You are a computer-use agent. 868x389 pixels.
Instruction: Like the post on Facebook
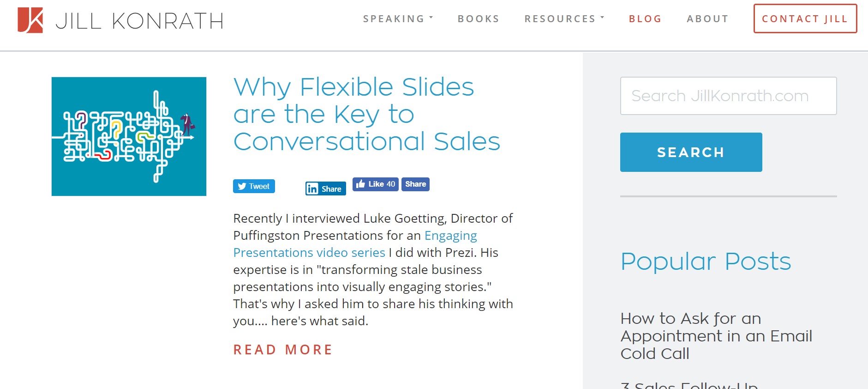click(x=375, y=184)
